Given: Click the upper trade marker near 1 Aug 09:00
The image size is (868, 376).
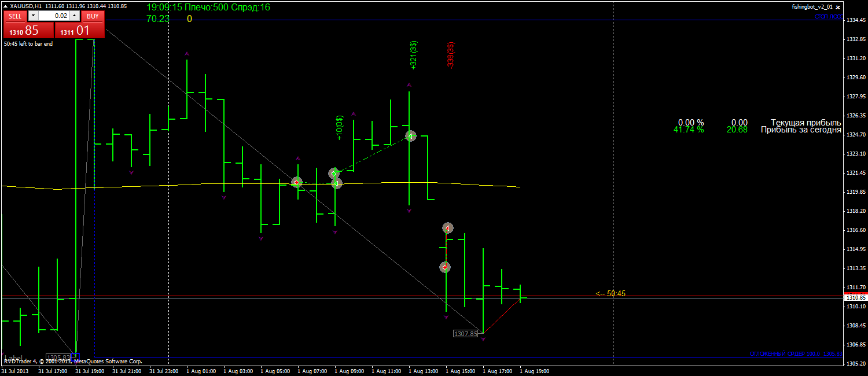Looking at the screenshot, I should [x=334, y=174].
